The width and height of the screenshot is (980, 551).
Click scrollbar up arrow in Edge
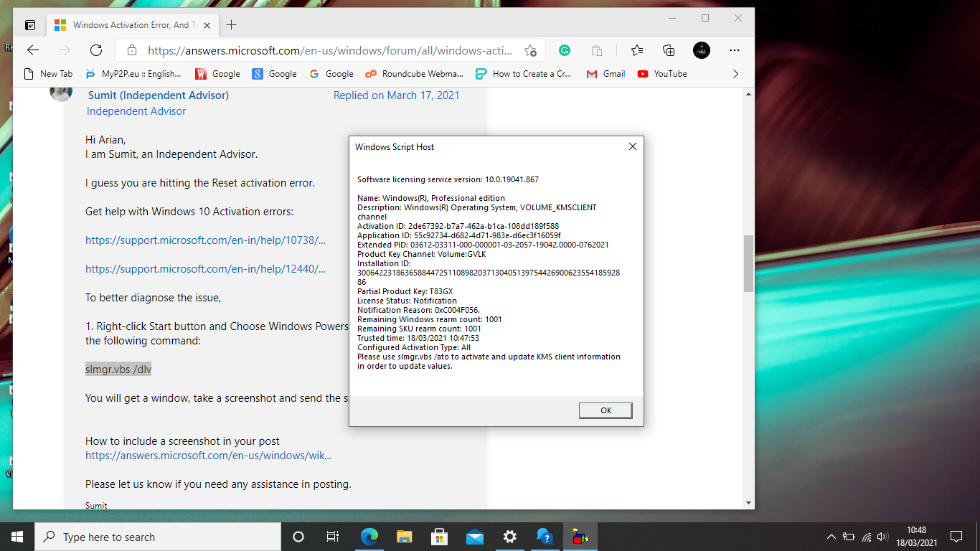[748, 94]
